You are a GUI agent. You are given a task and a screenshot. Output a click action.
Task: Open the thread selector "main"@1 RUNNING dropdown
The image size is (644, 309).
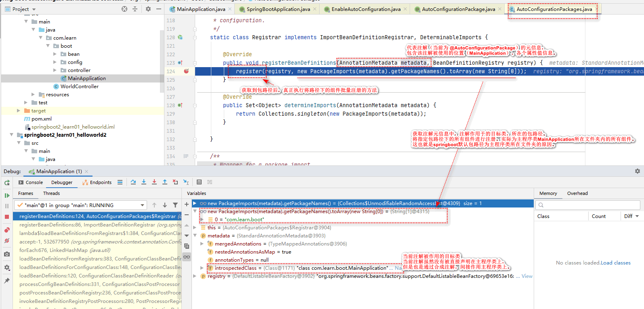coord(80,205)
